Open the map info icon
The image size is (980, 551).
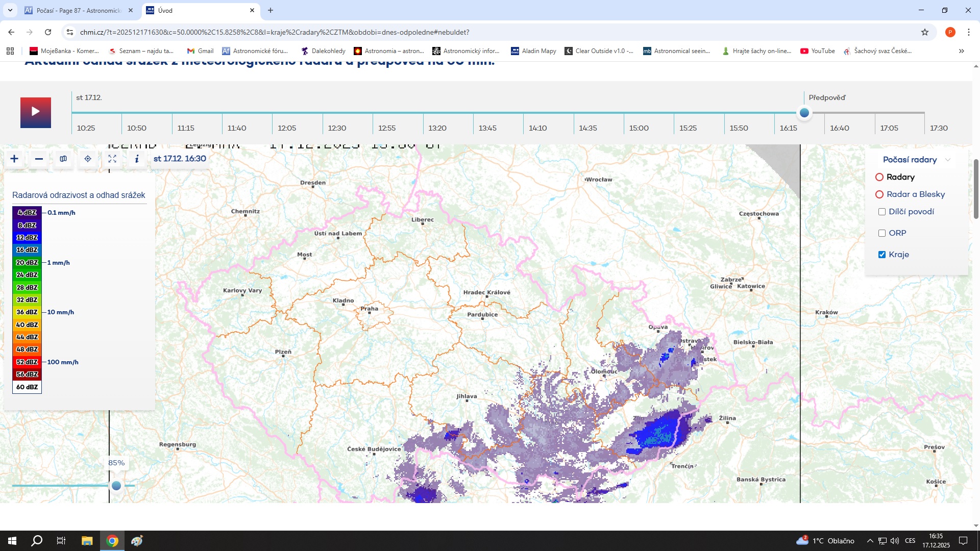pyautogui.click(x=137, y=159)
